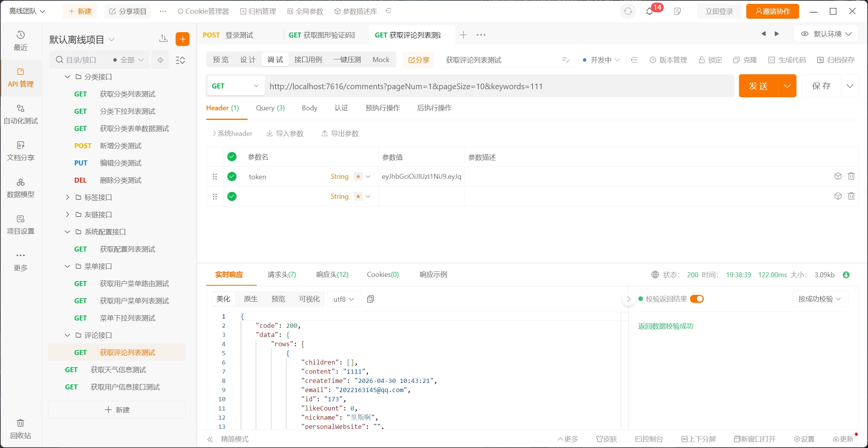Open the GET request method dropdown

click(235, 86)
